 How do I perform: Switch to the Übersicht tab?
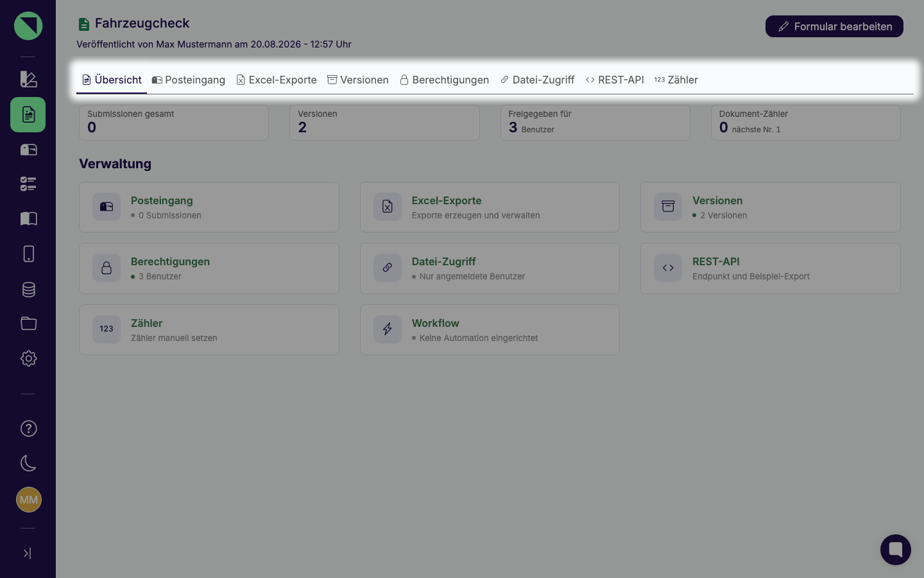tap(112, 80)
